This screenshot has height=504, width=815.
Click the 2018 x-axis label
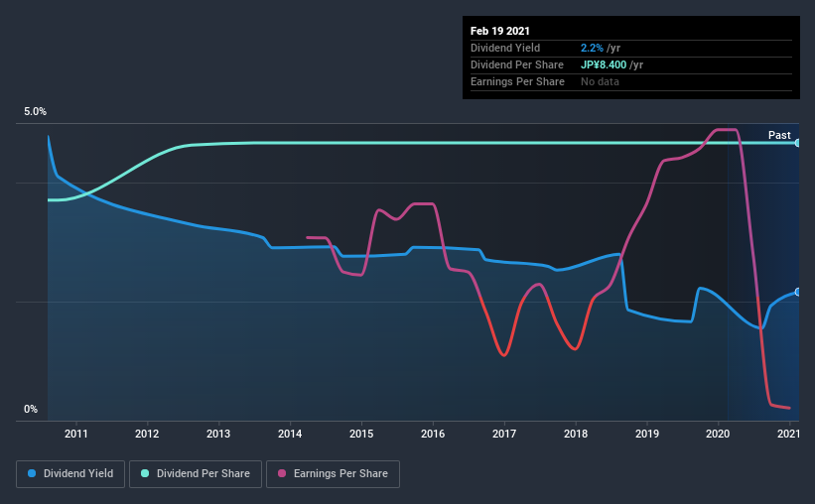(576, 434)
